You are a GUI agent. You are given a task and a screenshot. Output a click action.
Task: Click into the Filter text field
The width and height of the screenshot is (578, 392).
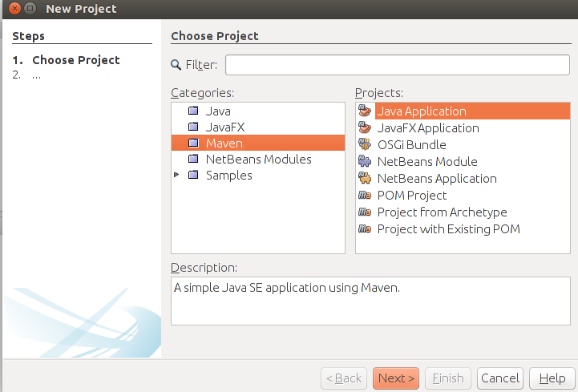point(398,65)
